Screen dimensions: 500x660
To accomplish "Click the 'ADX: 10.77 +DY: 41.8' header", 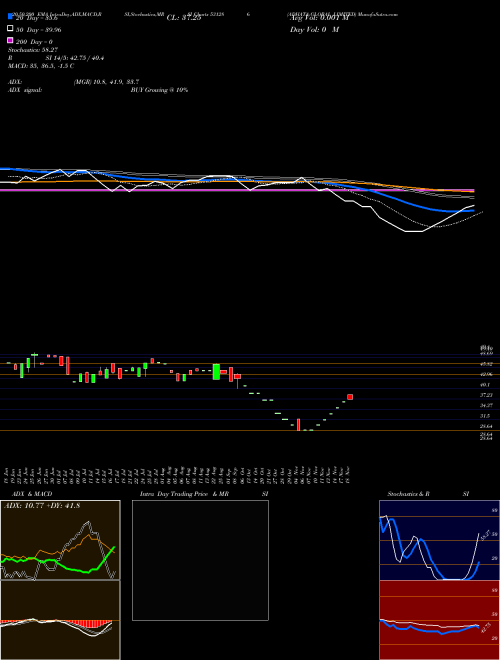I will [42, 506].
